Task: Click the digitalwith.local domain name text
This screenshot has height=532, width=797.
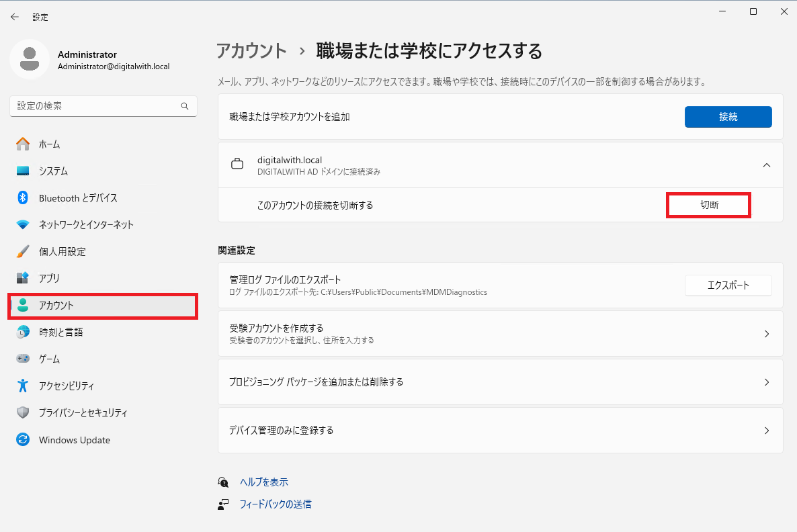Action: pos(290,160)
